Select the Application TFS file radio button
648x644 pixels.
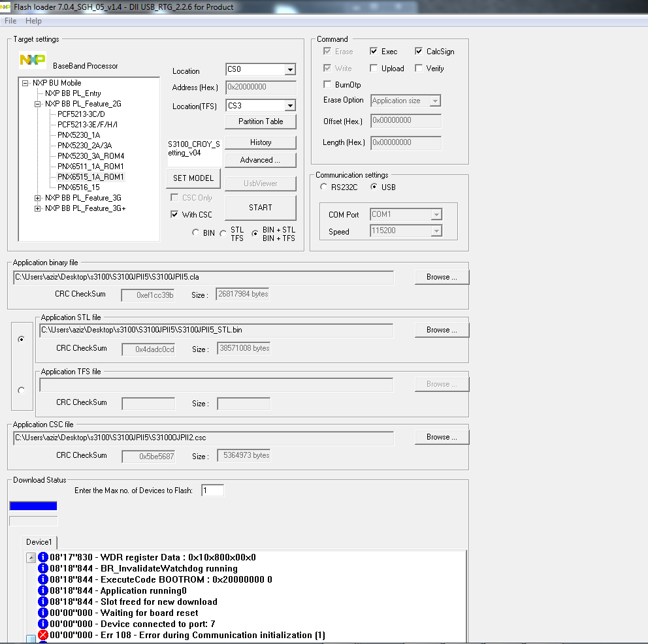[22, 390]
